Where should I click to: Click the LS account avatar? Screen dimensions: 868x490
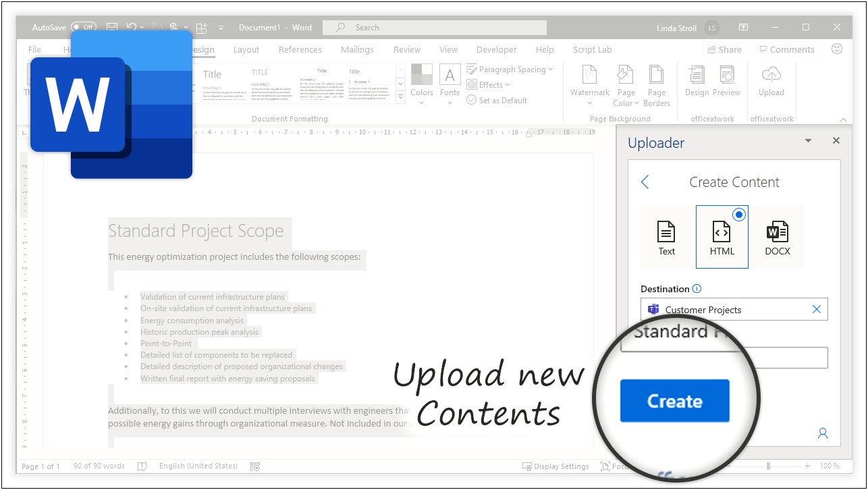(711, 28)
